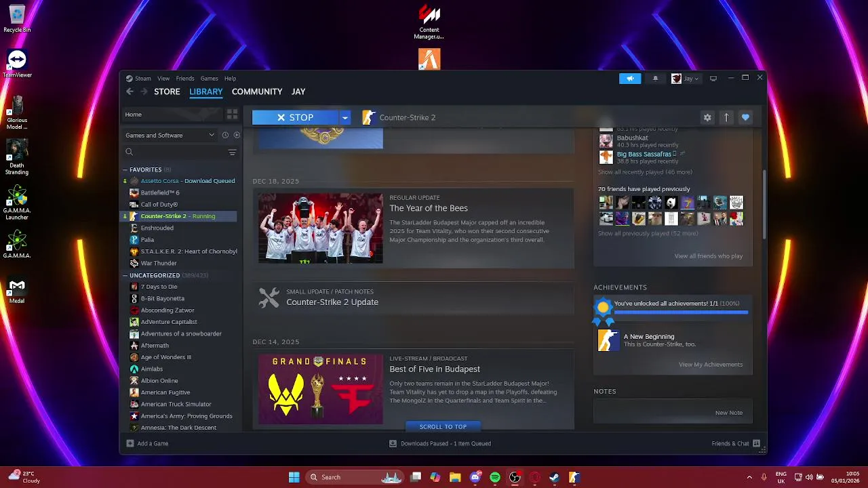Click View all friends who play

(x=709, y=256)
